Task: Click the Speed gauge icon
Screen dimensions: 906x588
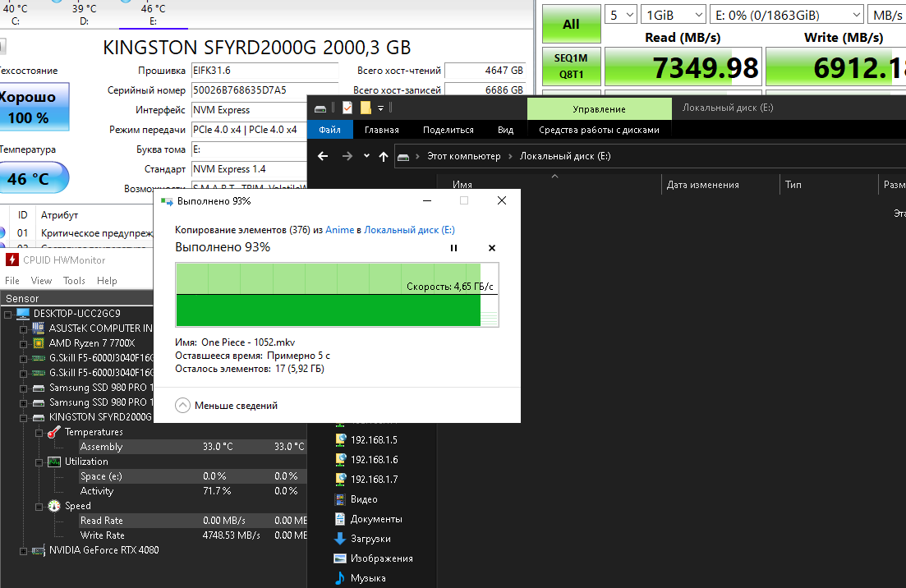Action: (54, 506)
